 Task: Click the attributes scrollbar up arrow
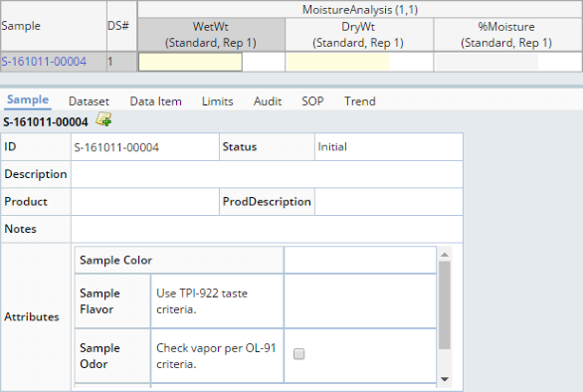[x=445, y=255]
